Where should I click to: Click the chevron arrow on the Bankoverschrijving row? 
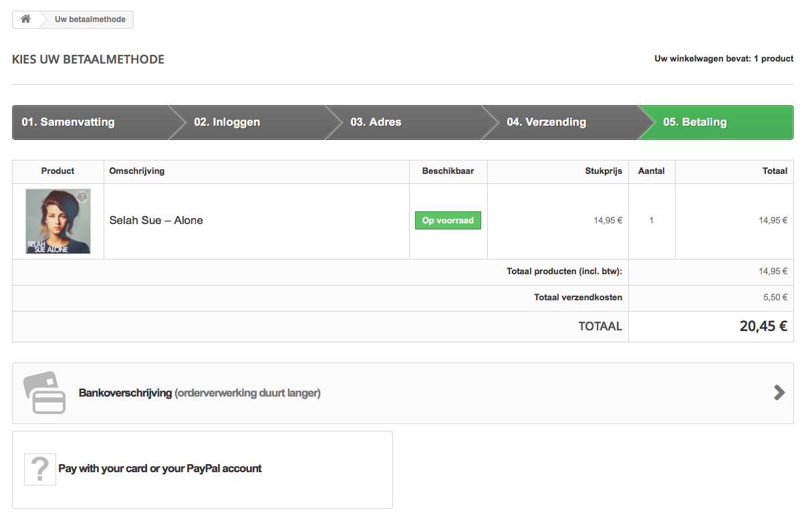pos(779,393)
